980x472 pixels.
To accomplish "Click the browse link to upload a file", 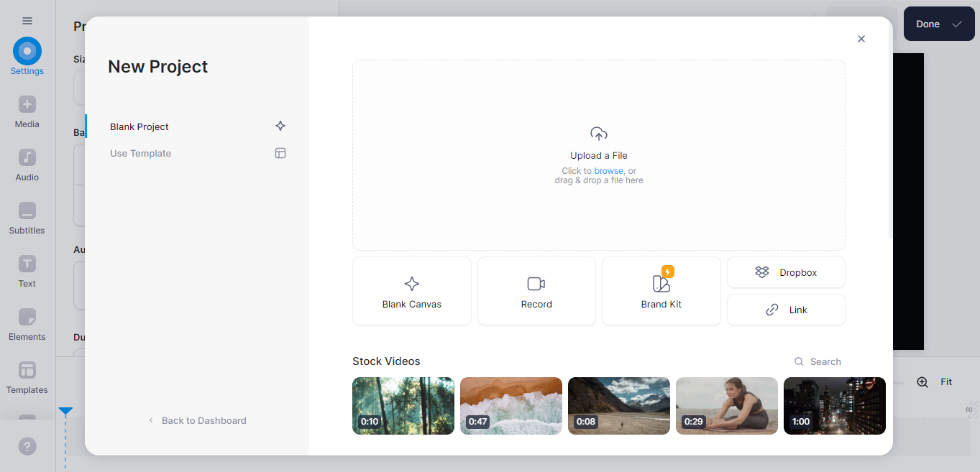I will [x=609, y=170].
